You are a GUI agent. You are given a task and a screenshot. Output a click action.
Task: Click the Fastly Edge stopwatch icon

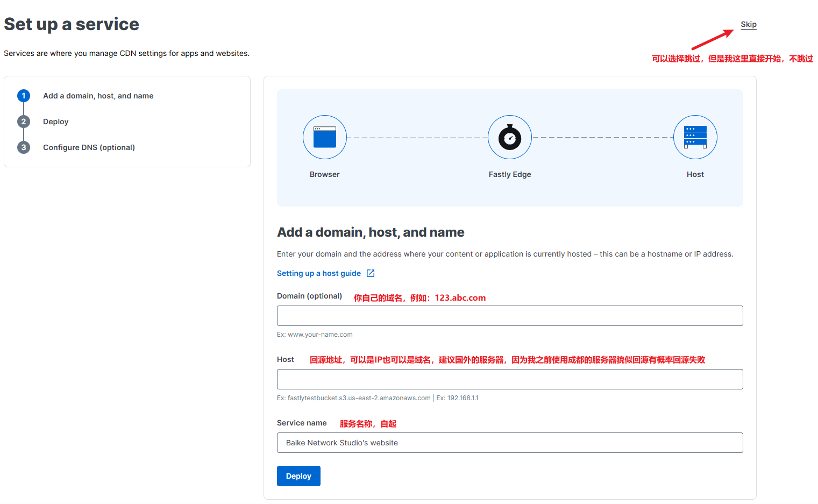[510, 137]
